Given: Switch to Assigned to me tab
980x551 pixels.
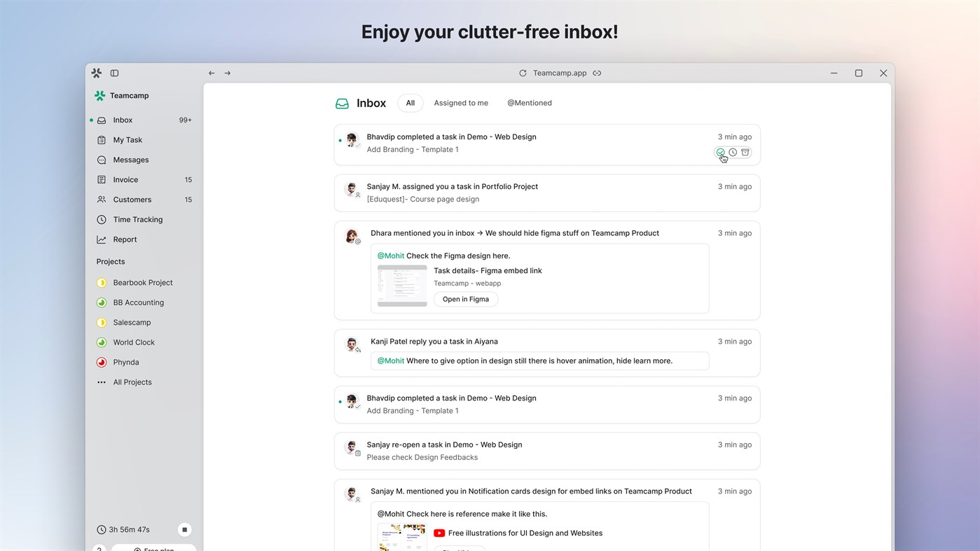Looking at the screenshot, I should coord(461,103).
